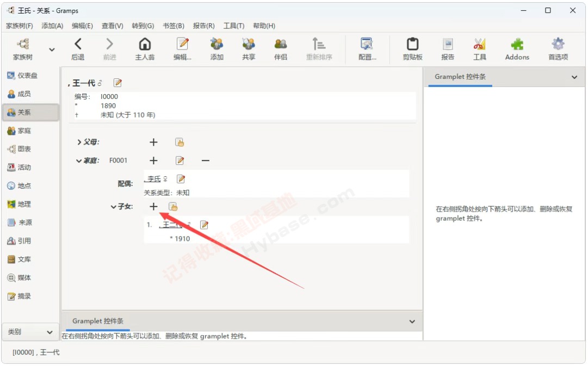Click the 共享 toolbar icon

coord(249,49)
